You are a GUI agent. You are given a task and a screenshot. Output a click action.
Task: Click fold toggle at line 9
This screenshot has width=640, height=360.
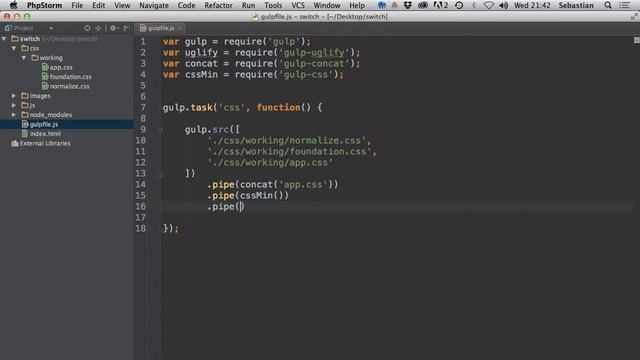[x=160, y=130]
